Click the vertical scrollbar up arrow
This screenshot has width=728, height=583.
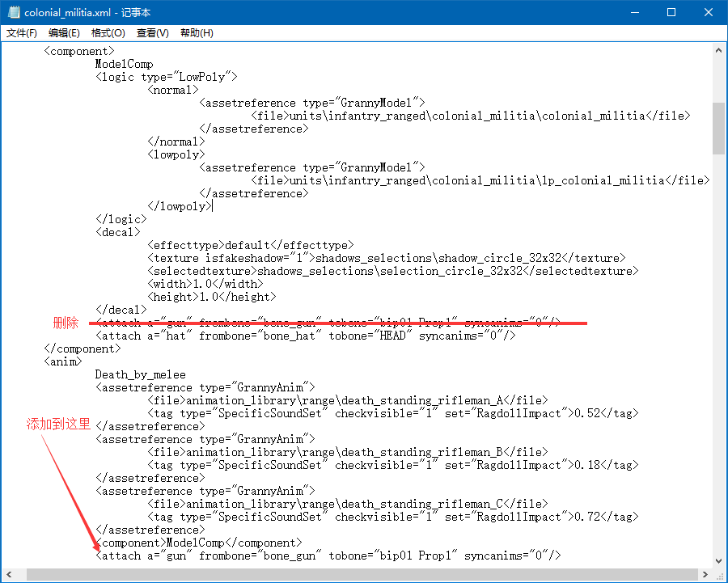click(x=719, y=50)
